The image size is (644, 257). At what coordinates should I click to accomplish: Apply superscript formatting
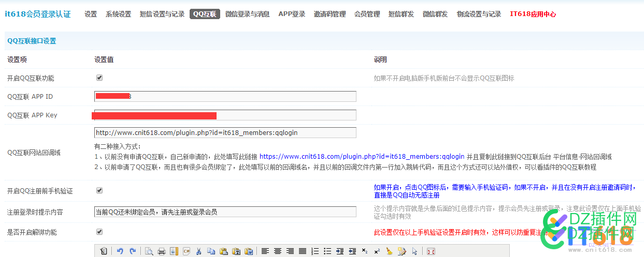point(377,251)
